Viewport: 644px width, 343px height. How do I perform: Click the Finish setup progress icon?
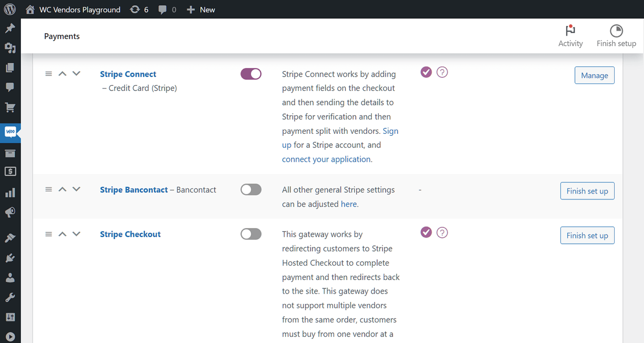click(x=616, y=31)
